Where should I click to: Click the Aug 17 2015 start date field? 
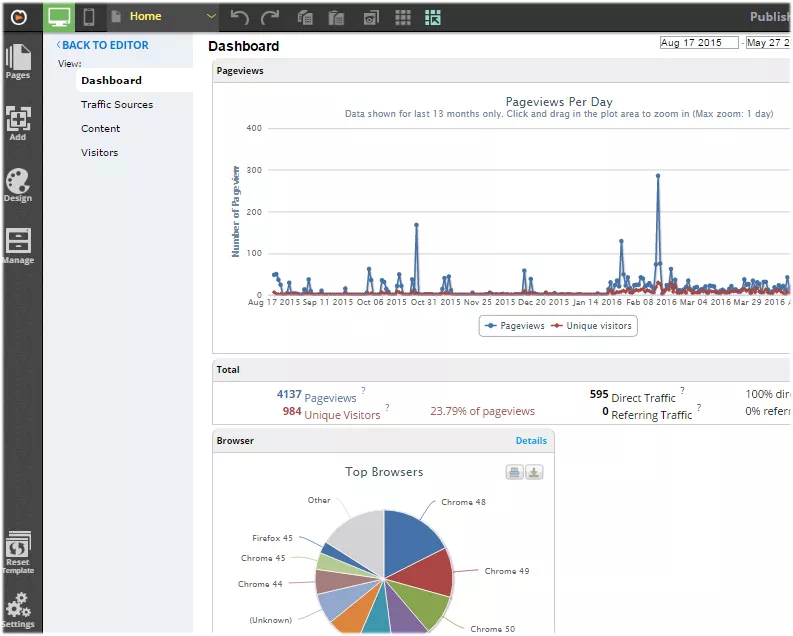point(699,42)
